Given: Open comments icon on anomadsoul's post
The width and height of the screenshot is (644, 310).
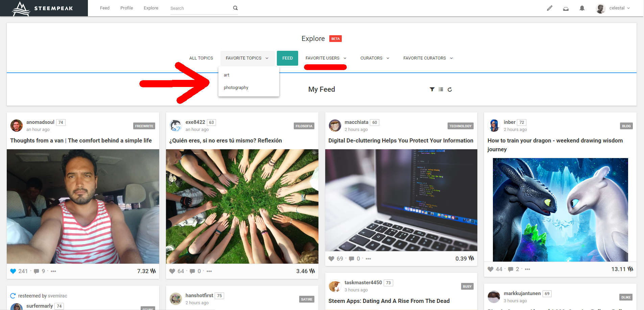Looking at the screenshot, I should point(37,271).
